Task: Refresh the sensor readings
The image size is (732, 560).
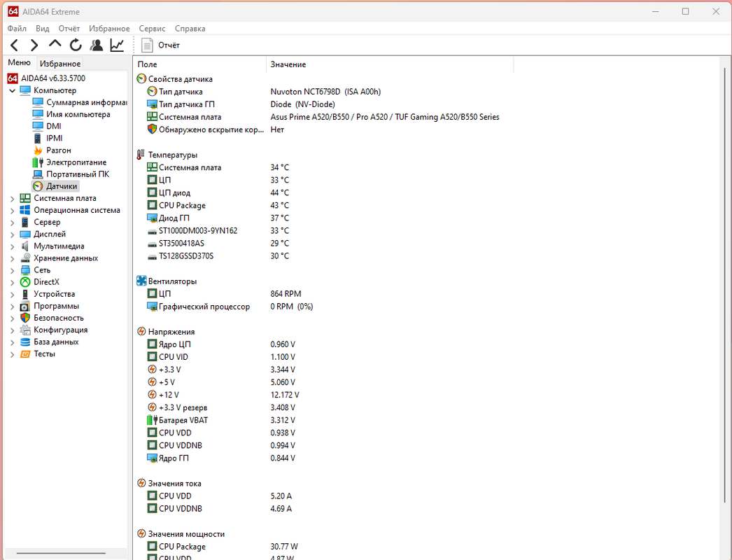Action: click(x=76, y=45)
